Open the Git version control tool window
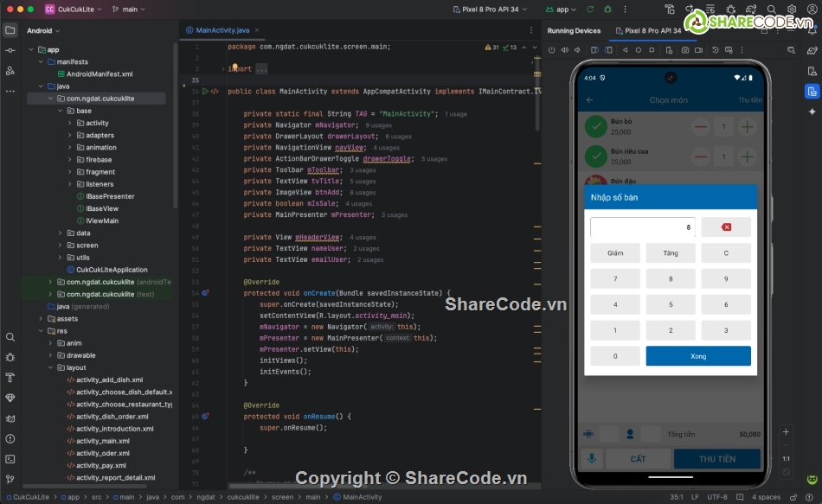This screenshot has width=822, height=504. coord(10,479)
